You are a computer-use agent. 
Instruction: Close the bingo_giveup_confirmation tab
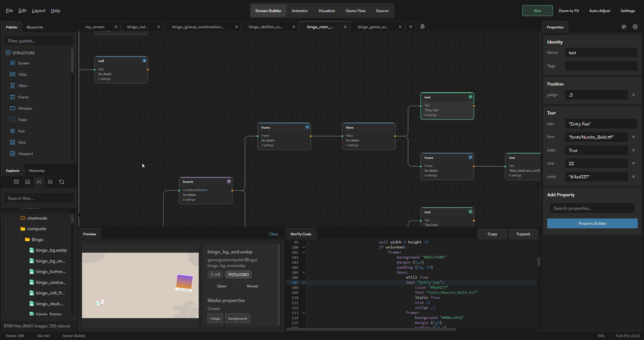click(x=236, y=27)
